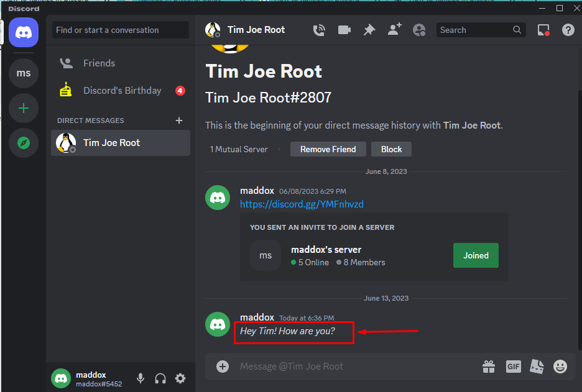Screen dimensions: 582x392
Task: Explore discoverable servers compass icon
Action: point(24,143)
